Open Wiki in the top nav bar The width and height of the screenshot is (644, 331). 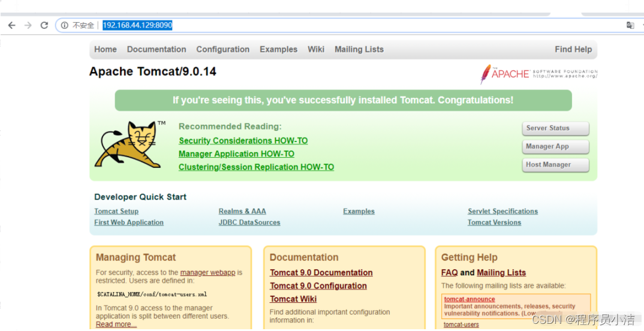316,49
